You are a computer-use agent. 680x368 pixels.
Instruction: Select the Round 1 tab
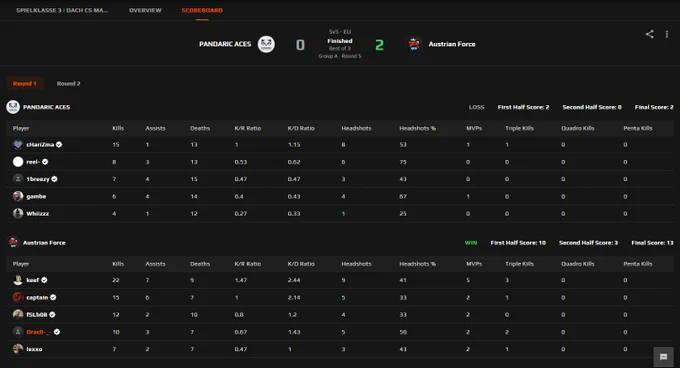tap(25, 83)
